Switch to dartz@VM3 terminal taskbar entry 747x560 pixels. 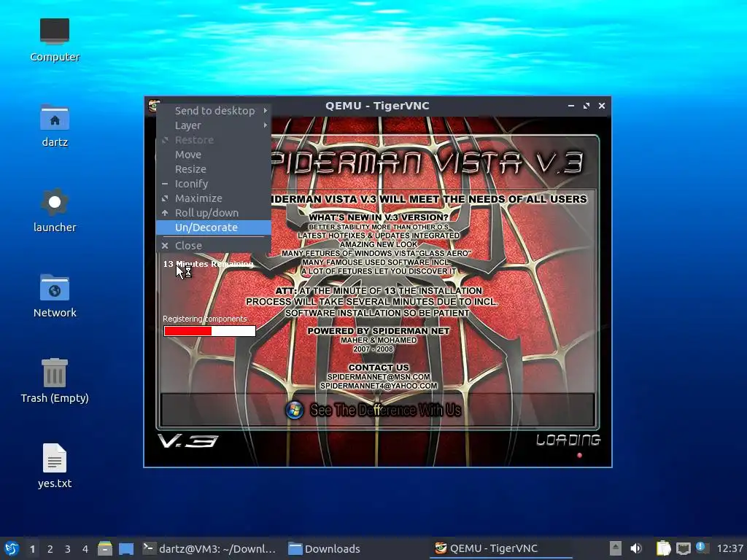[x=209, y=548]
